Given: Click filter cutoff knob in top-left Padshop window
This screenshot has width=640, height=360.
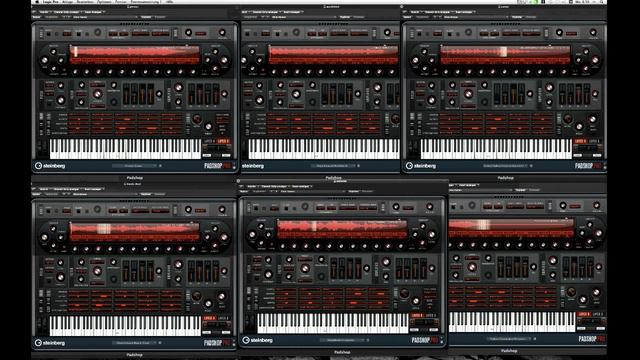Looking at the screenshot, I should click(97, 94).
